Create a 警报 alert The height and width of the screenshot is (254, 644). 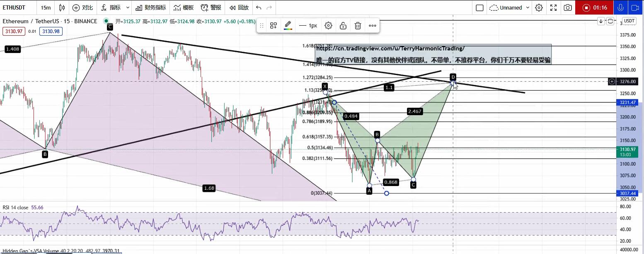211,7
